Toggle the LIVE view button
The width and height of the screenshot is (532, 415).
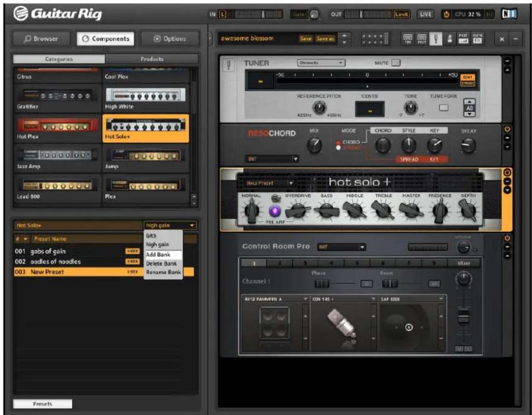(425, 14)
